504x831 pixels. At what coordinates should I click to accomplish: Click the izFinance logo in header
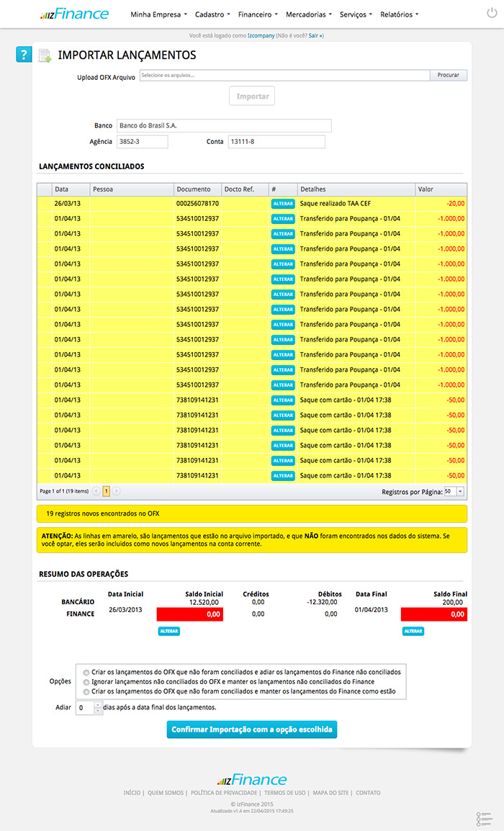pyautogui.click(x=74, y=14)
